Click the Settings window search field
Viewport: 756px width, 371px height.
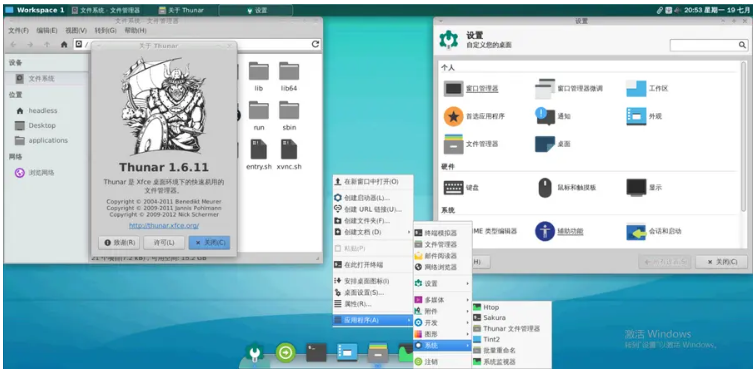click(x=709, y=45)
